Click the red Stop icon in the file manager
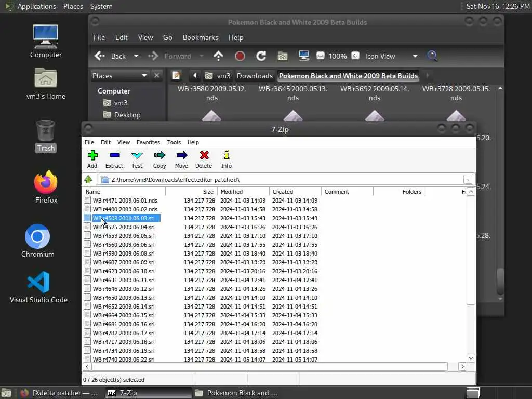This screenshot has height=399, width=532. tap(240, 56)
